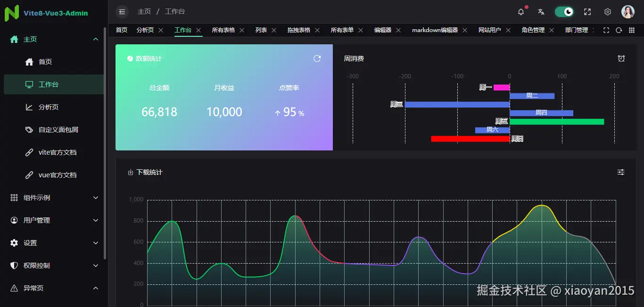Screen dimensions: 644x307
Task: Go to 首页 in sidebar
Action: (54, 62)
